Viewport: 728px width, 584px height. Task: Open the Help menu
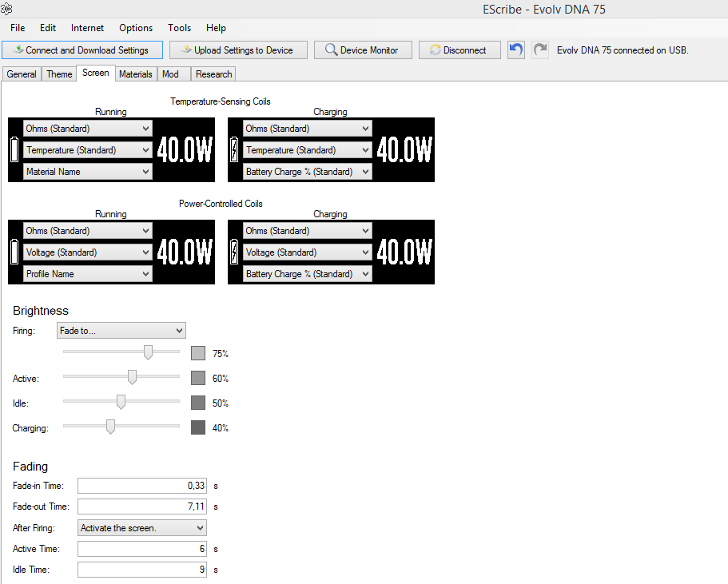(x=216, y=28)
